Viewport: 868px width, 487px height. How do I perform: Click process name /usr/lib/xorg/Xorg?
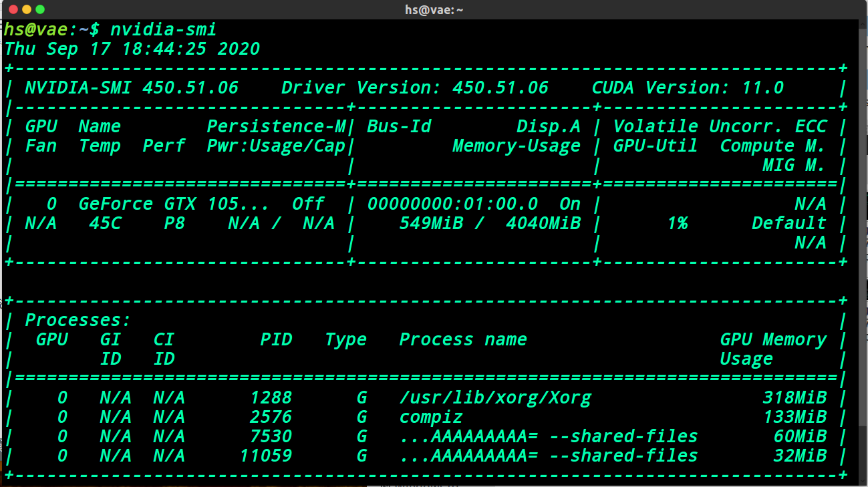click(x=495, y=397)
